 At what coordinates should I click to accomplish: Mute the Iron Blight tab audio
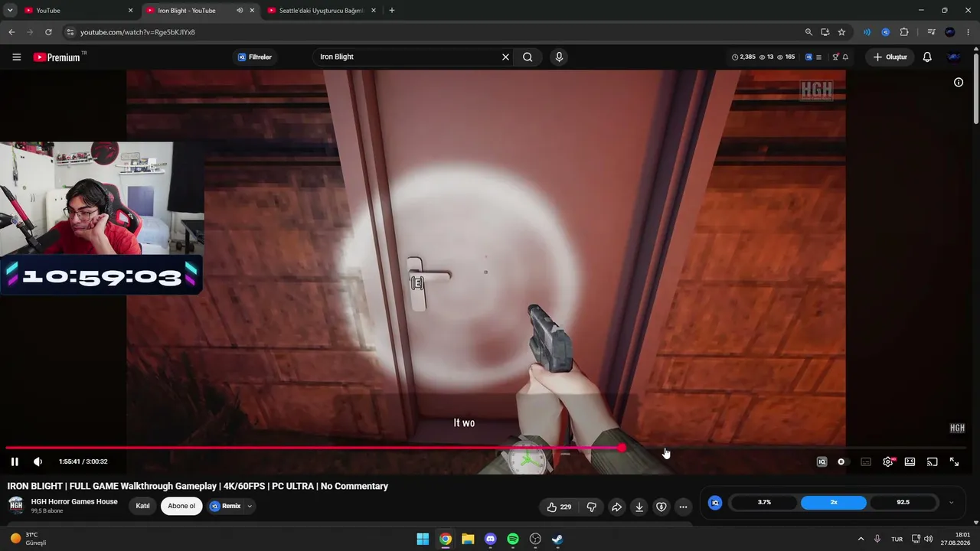pos(240,11)
